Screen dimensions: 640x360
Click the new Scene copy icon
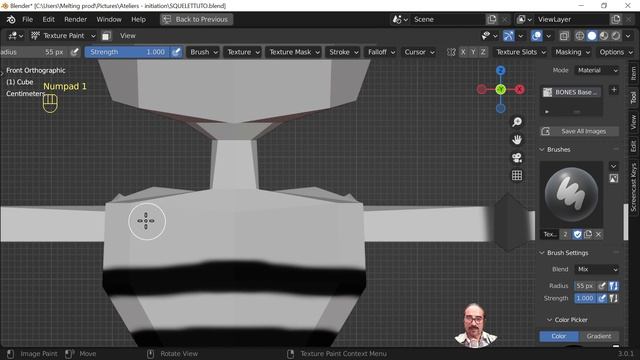tap(492, 19)
